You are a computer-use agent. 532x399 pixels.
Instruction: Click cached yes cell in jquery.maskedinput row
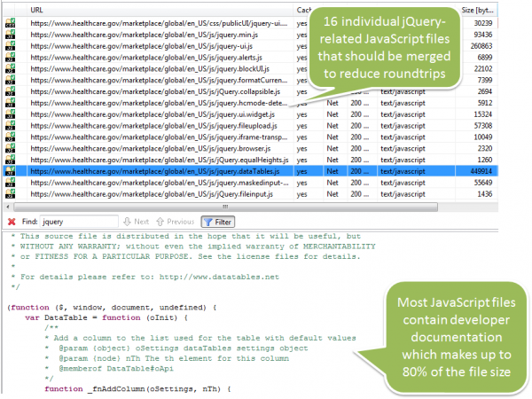(301, 183)
